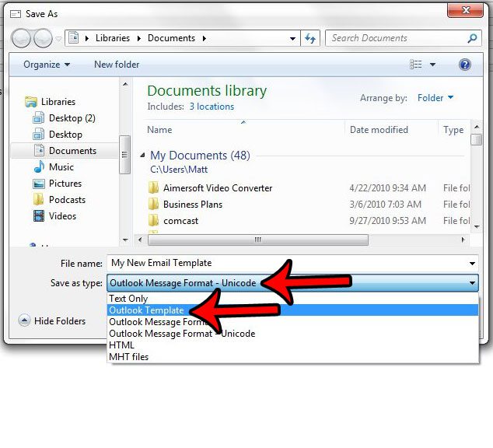Select the Aimersoft Video Converter folder
The width and height of the screenshot is (493, 448).
(x=218, y=188)
